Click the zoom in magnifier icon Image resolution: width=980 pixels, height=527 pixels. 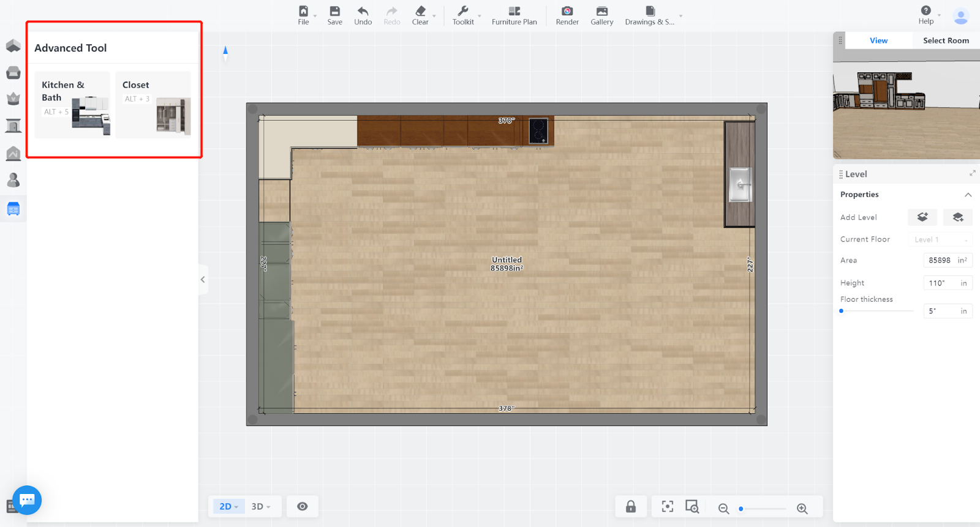(802, 509)
